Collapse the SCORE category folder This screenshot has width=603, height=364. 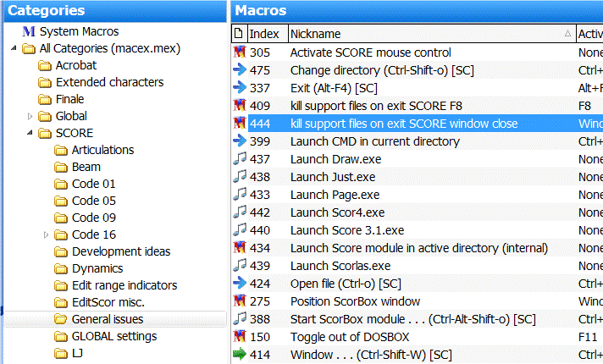click(x=30, y=133)
